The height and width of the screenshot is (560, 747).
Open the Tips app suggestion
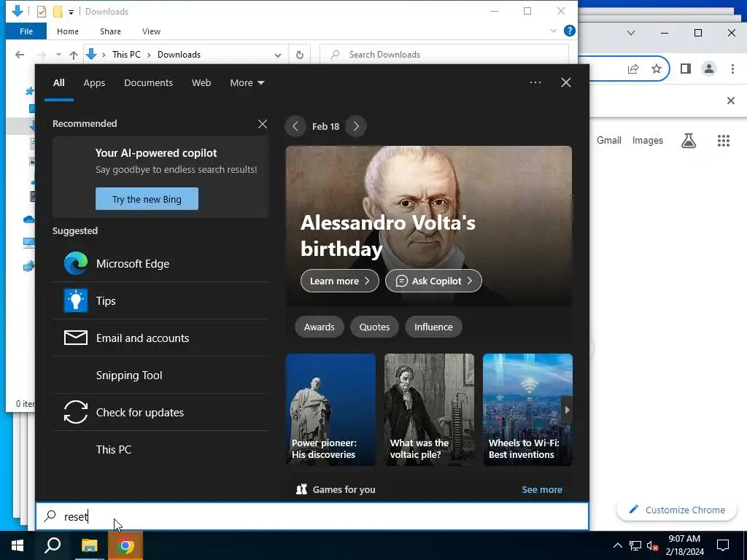(160, 300)
